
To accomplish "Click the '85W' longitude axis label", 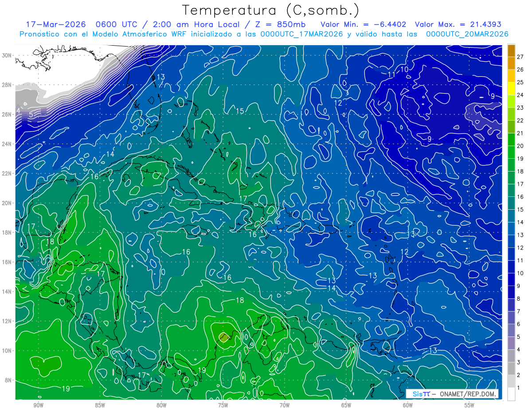I will (x=100, y=405).
